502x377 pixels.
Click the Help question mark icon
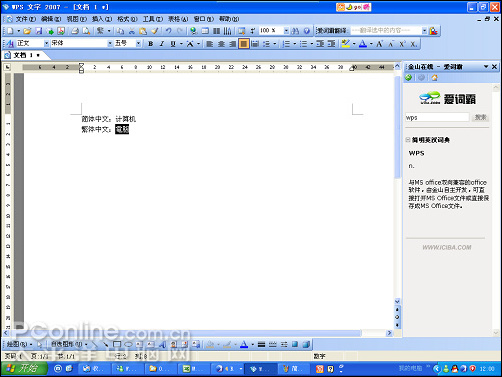(306, 31)
